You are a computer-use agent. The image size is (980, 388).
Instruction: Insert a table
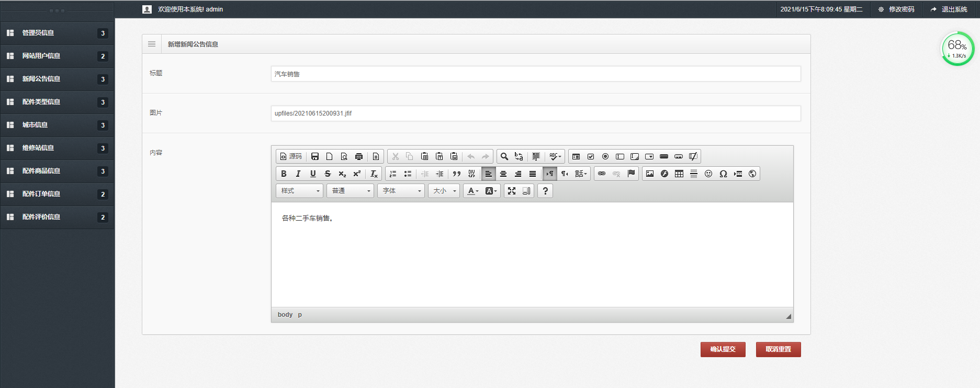679,174
